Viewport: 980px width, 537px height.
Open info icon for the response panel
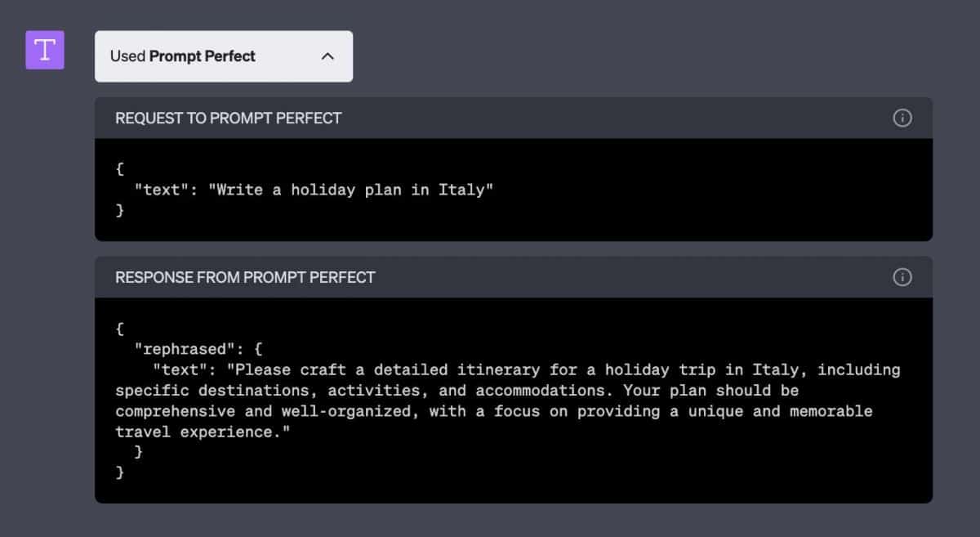click(902, 277)
